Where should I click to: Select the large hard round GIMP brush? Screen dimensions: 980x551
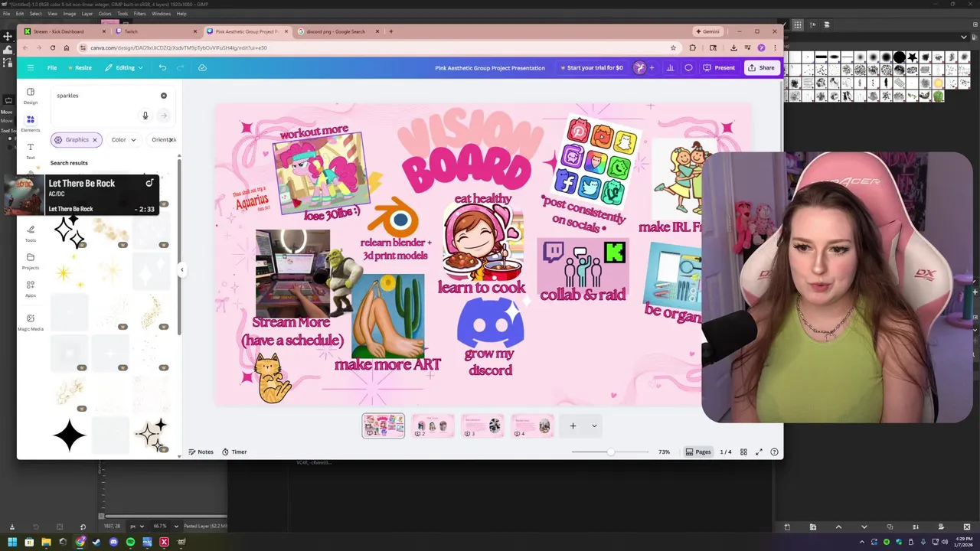(900, 57)
